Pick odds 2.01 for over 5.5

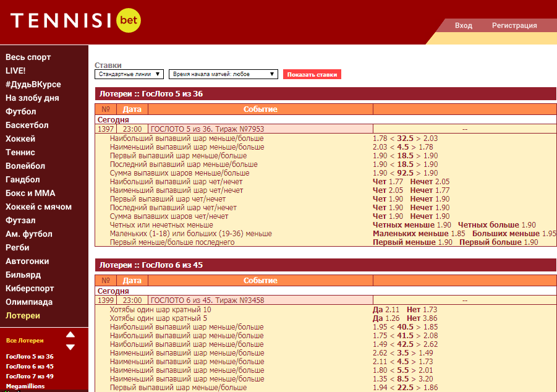(x=425, y=370)
